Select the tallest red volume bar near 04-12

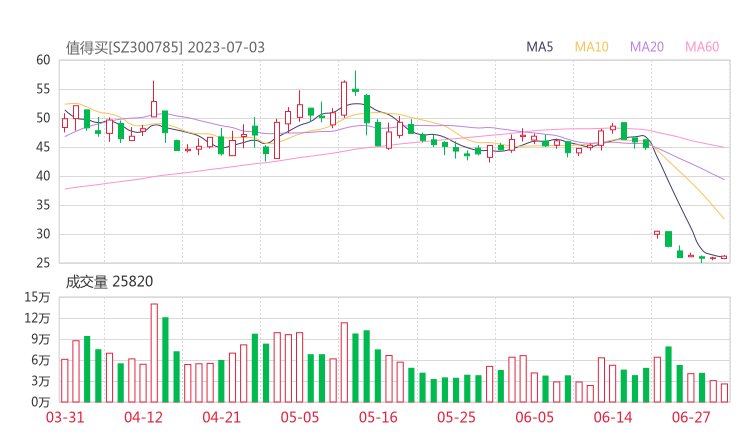(154, 353)
